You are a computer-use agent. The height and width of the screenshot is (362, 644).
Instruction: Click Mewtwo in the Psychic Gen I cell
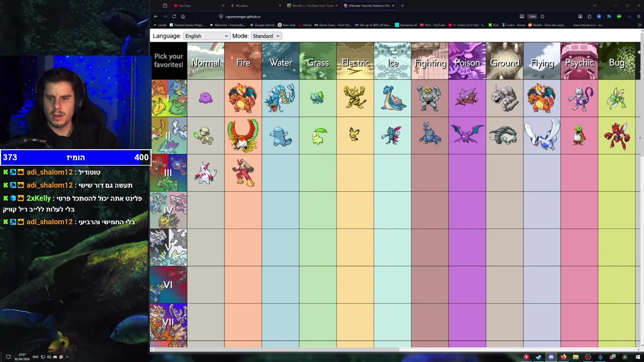point(580,99)
